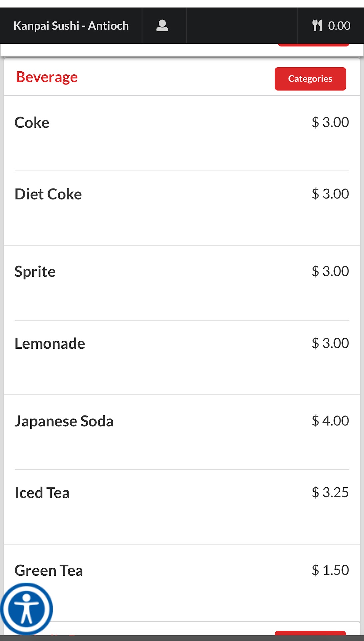Viewport: 364px width, 641px height.
Task: Click the $3.00 price next to Coke
Action: click(330, 122)
